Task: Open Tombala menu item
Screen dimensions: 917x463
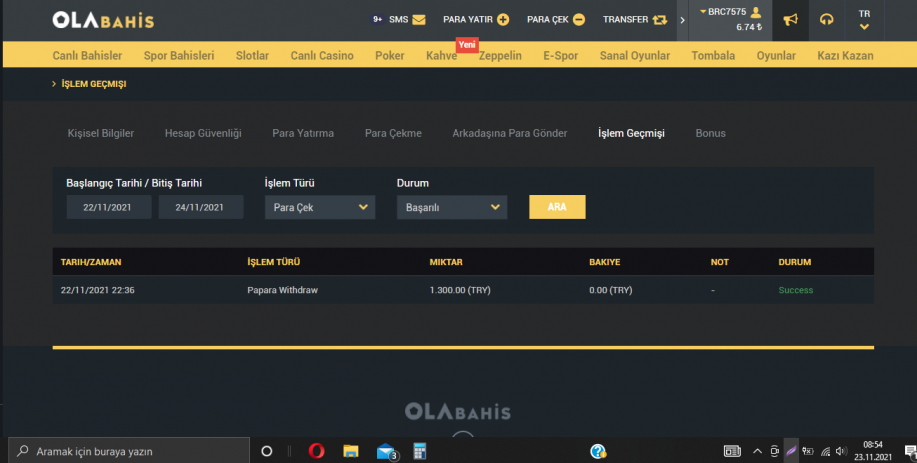Action: pyautogui.click(x=713, y=56)
